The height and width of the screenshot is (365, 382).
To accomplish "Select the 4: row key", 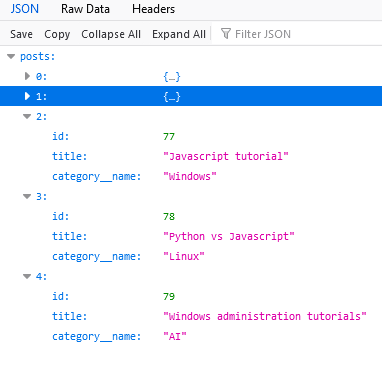I will pyautogui.click(x=41, y=276).
